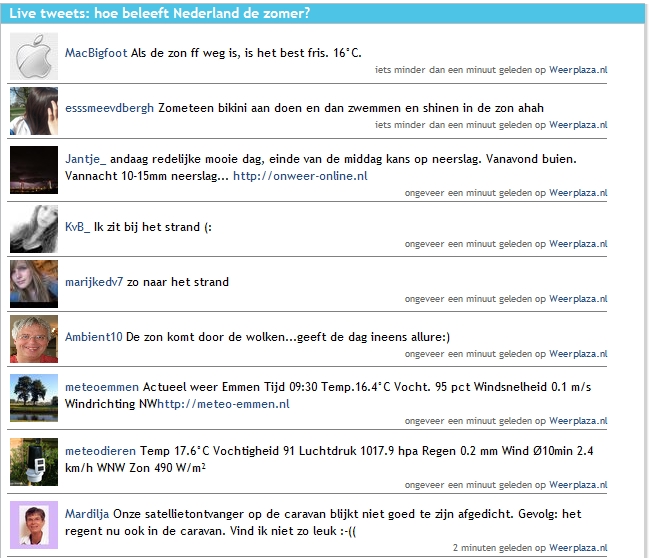Go to marijkedv7's profile
Screen dimensions: 649x558
pos(94,282)
